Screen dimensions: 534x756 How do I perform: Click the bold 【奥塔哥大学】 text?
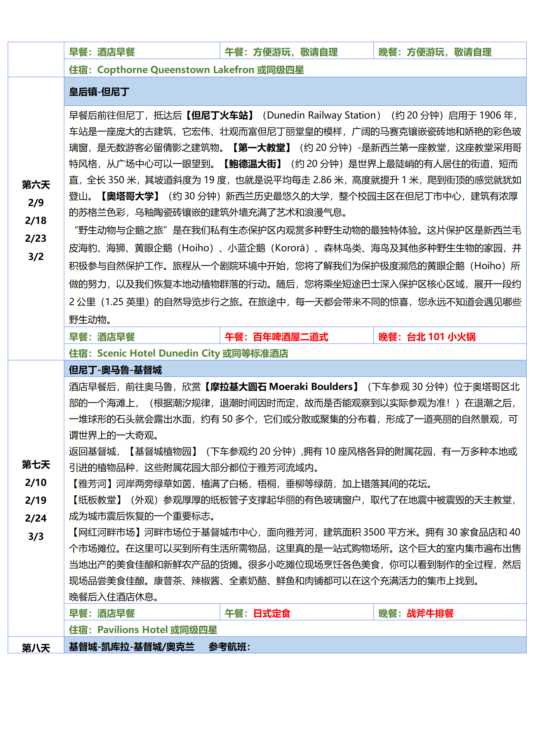(130, 196)
